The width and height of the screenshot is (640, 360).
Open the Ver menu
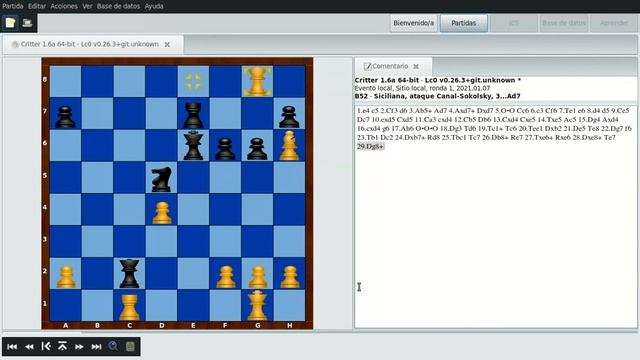tap(87, 6)
